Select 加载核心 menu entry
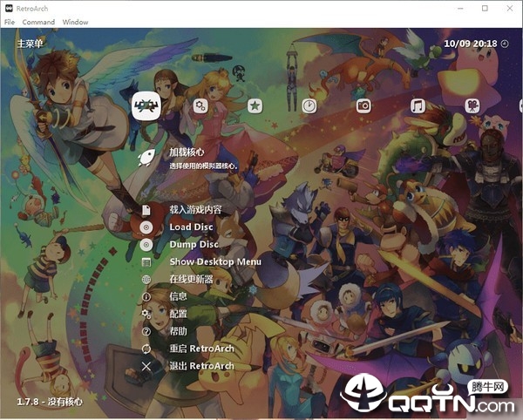This screenshot has width=523, height=420. pos(187,152)
